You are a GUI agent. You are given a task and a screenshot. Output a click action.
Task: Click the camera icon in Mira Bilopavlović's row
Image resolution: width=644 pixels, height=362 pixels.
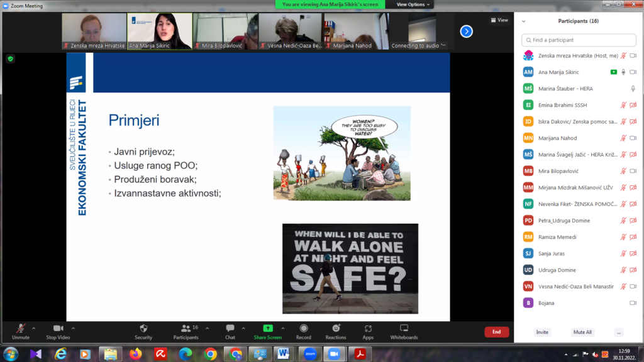coord(633,171)
